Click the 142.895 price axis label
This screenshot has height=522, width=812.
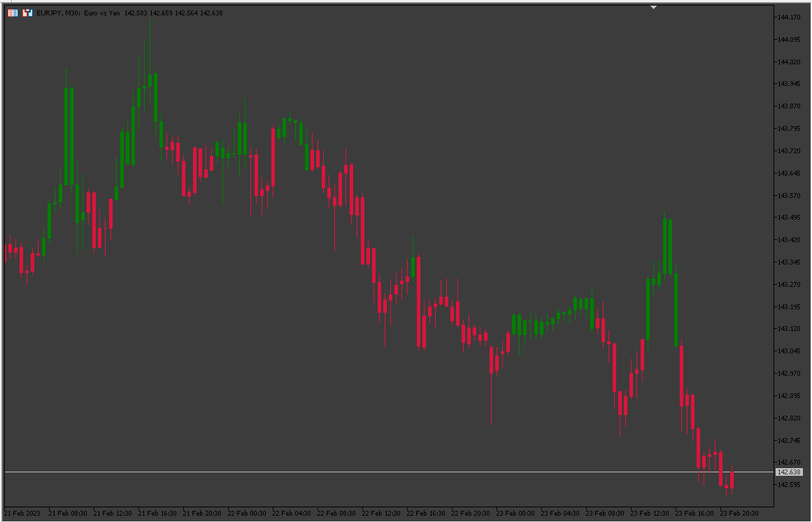[x=789, y=396]
